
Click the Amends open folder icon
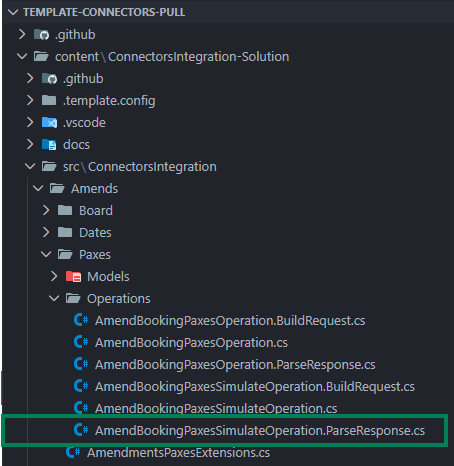[x=57, y=188]
